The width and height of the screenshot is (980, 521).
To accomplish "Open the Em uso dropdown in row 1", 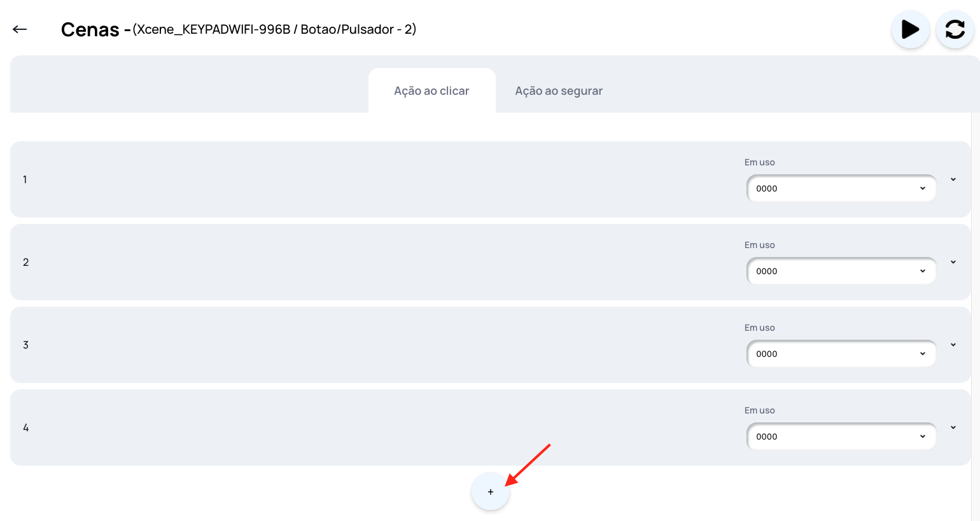I will [841, 188].
